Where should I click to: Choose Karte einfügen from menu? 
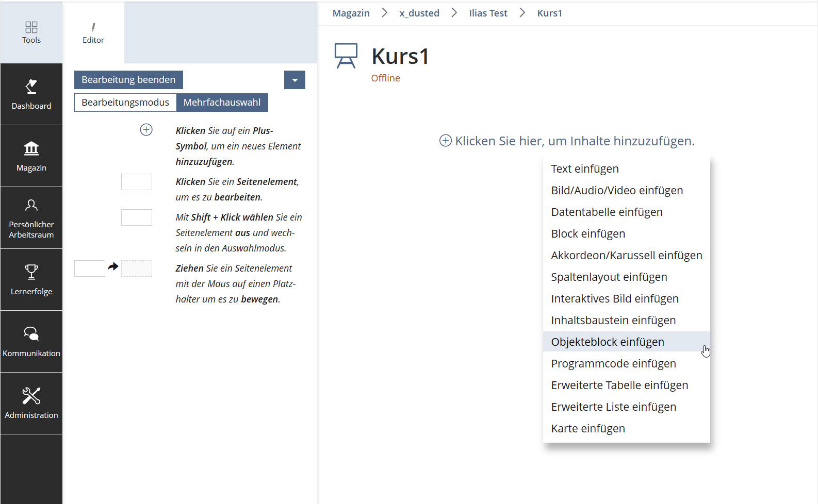click(587, 429)
